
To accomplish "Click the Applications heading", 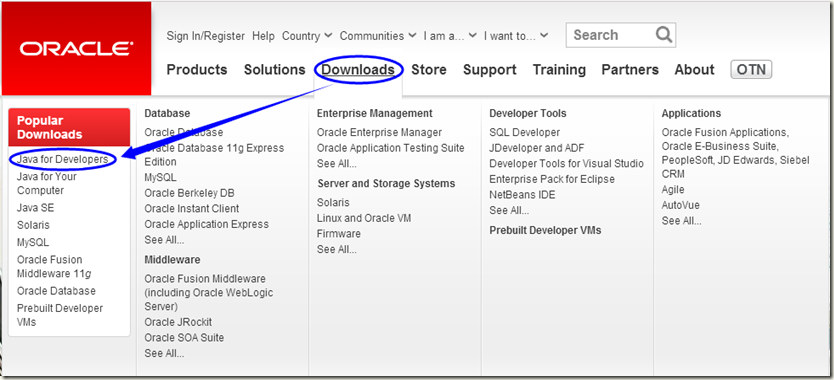I will point(691,113).
